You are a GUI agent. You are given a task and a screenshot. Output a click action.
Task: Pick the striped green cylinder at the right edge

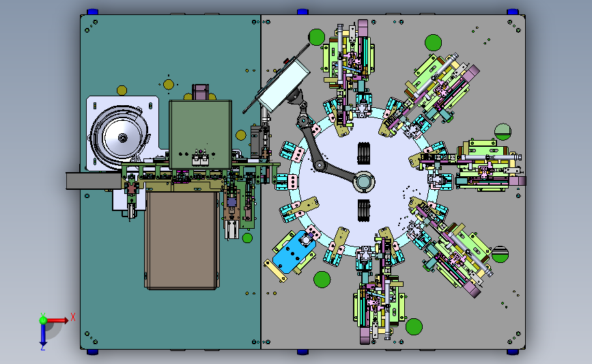[x=501, y=254]
